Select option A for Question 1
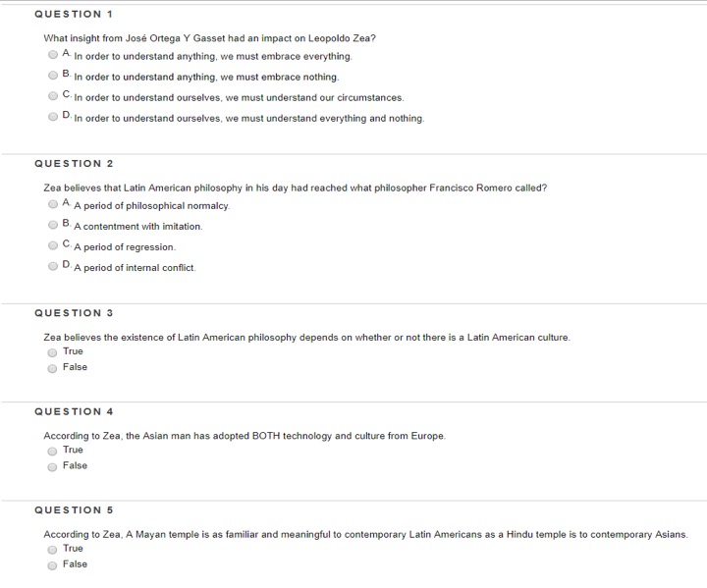The width and height of the screenshot is (707, 588). [53, 55]
